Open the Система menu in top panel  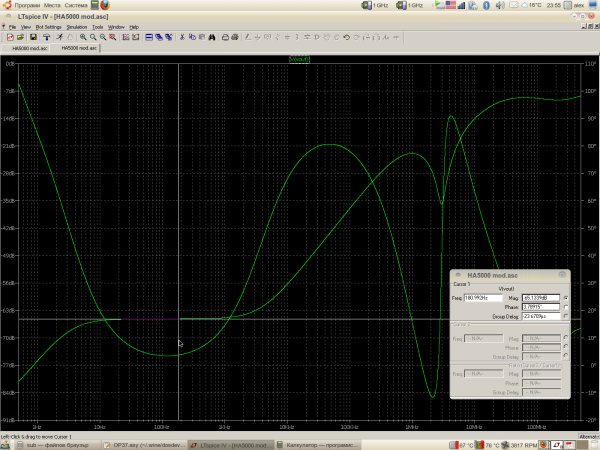coord(76,5)
